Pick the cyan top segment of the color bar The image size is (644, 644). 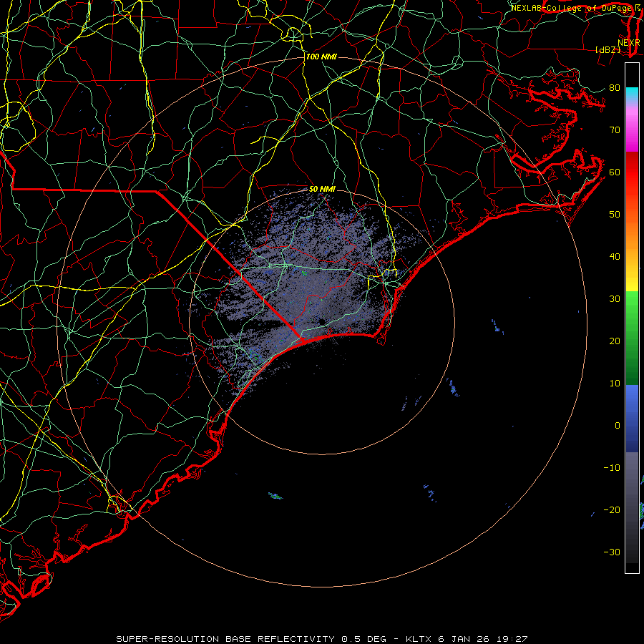pyautogui.click(x=632, y=93)
